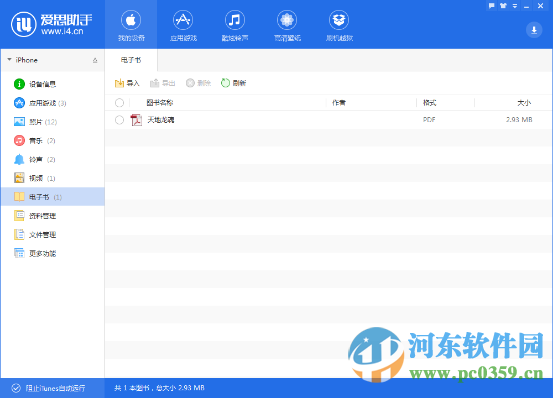Open the 酷炫铃声 ringtones section
Image resolution: width=553 pixels, height=398 pixels.
click(235, 25)
